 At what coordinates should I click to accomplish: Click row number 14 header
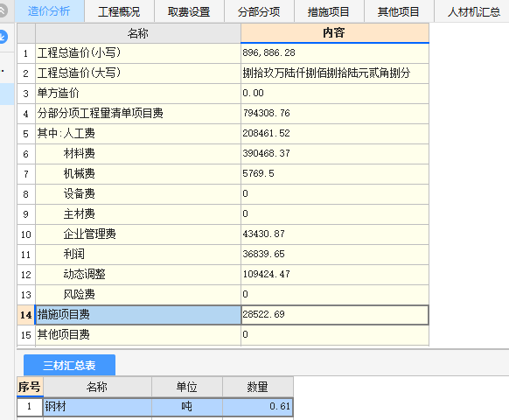click(26, 315)
